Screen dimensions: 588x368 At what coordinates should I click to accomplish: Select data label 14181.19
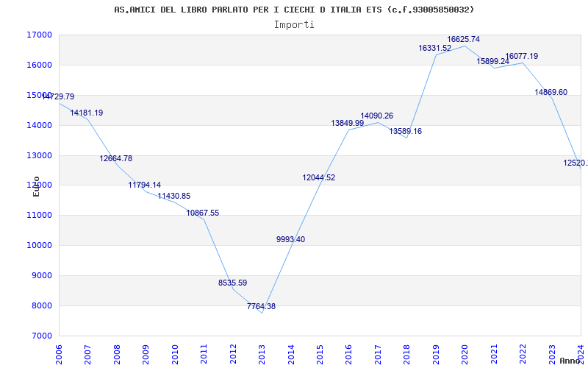pyautogui.click(x=87, y=113)
